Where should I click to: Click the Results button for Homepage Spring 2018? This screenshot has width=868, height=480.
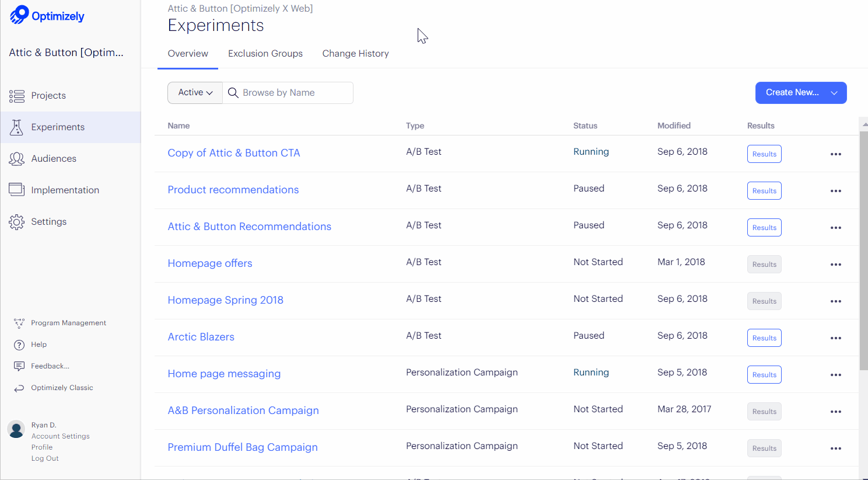point(764,301)
